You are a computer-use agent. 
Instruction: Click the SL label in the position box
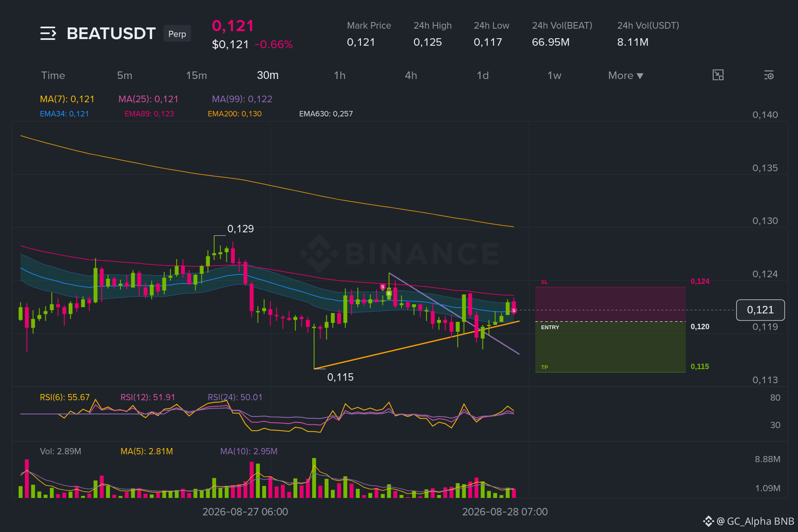pos(544,282)
